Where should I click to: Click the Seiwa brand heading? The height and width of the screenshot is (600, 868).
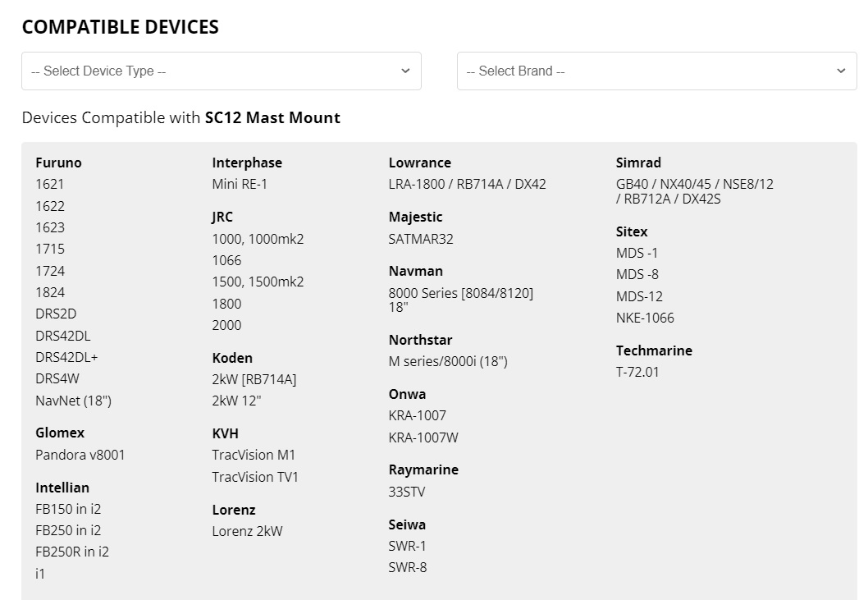[x=407, y=524]
